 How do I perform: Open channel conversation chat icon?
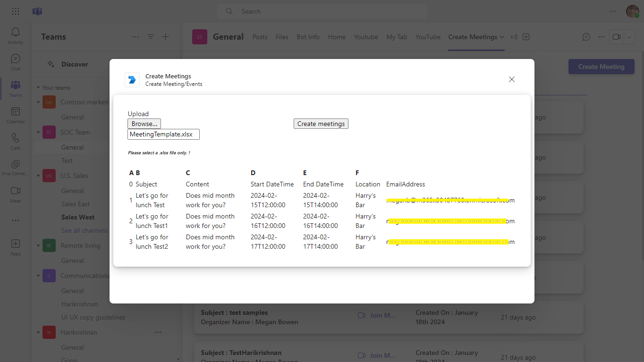coord(586,37)
